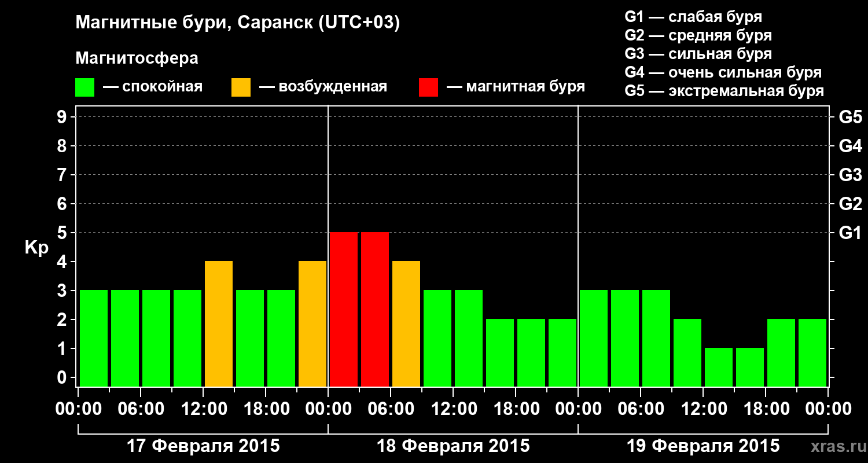868x463 pixels.
Task: Click the '19 Февраля 2015' date label
Action: click(x=703, y=446)
